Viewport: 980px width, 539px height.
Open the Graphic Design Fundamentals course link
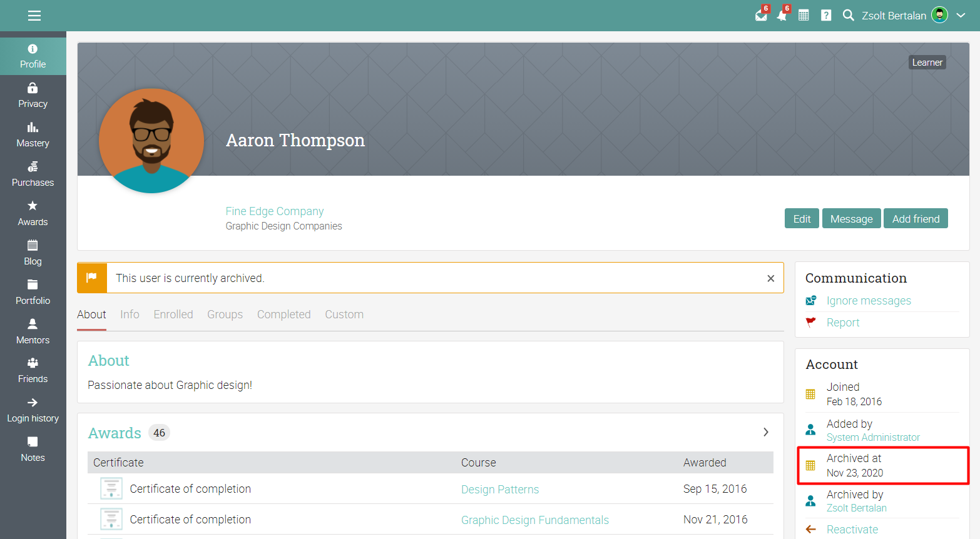535,520
